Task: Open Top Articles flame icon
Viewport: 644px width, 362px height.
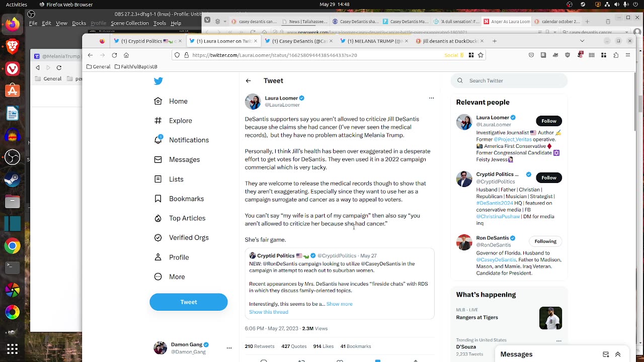Action: coord(158,218)
